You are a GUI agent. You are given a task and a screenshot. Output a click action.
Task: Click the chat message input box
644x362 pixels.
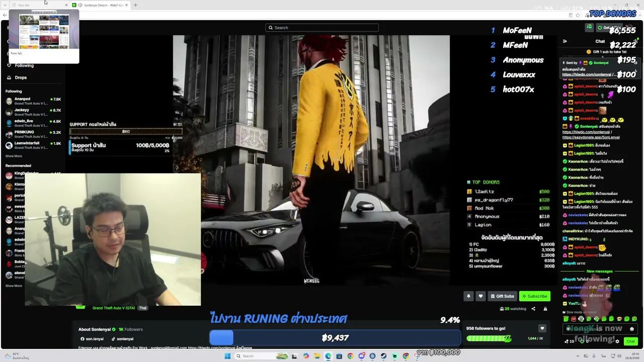[599, 329]
